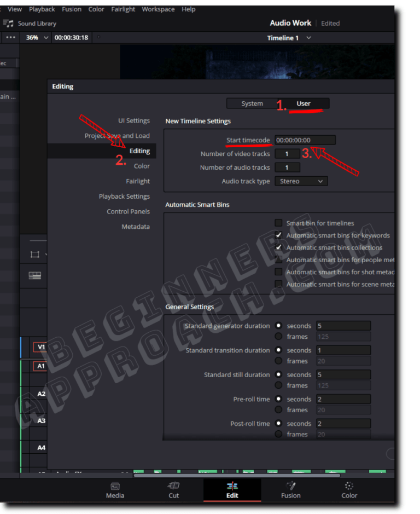Open the Fusion menu in menu bar

72,9
